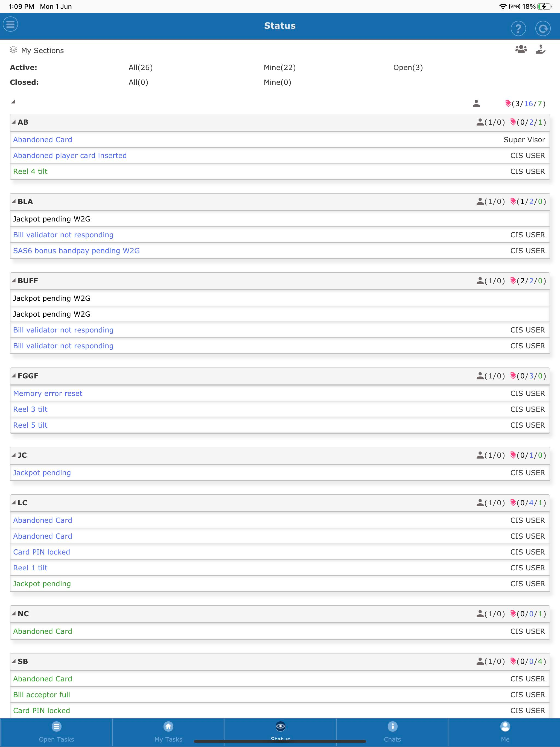Tap the tag icon in FGGF header
Image resolution: width=560 pixels, height=747 pixels.
coord(513,376)
